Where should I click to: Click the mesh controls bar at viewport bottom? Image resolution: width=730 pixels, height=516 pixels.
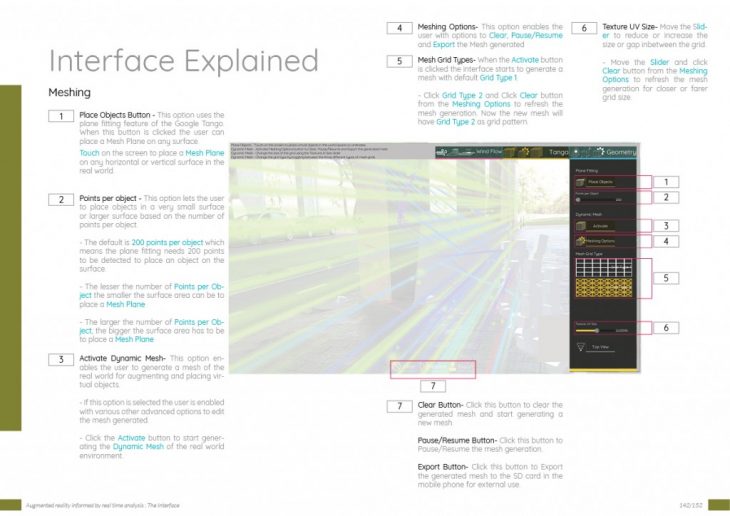point(432,369)
